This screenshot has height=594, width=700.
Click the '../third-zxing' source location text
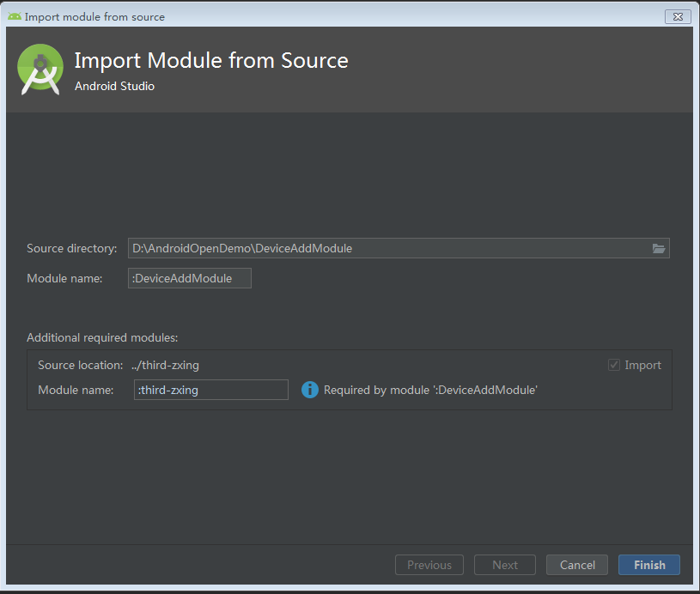(165, 365)
